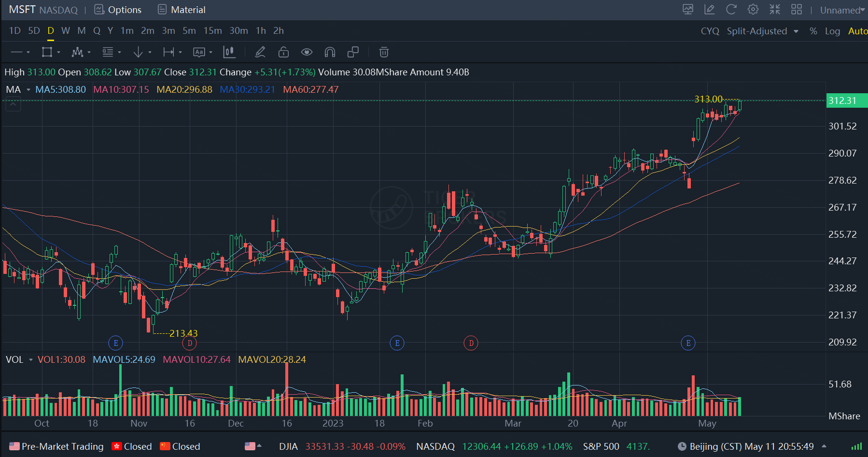Click earnings marker E near May
Viewport: 868px width, 457px height.
(x=688, y=343)
